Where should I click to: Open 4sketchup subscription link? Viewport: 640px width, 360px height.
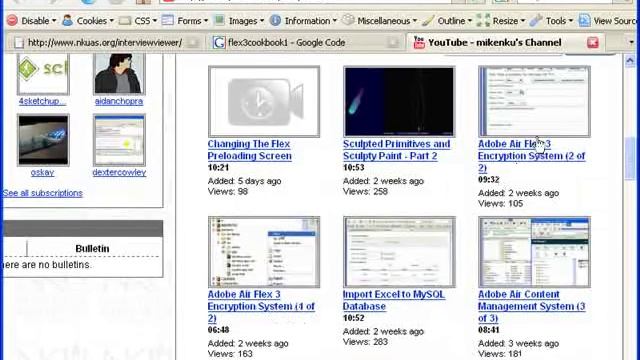(x=42, y=101)
